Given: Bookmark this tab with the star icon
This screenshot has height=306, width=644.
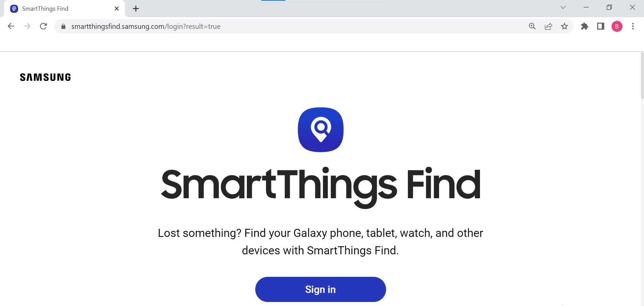Looking at the screenshot, I should (x=565, y=26).
